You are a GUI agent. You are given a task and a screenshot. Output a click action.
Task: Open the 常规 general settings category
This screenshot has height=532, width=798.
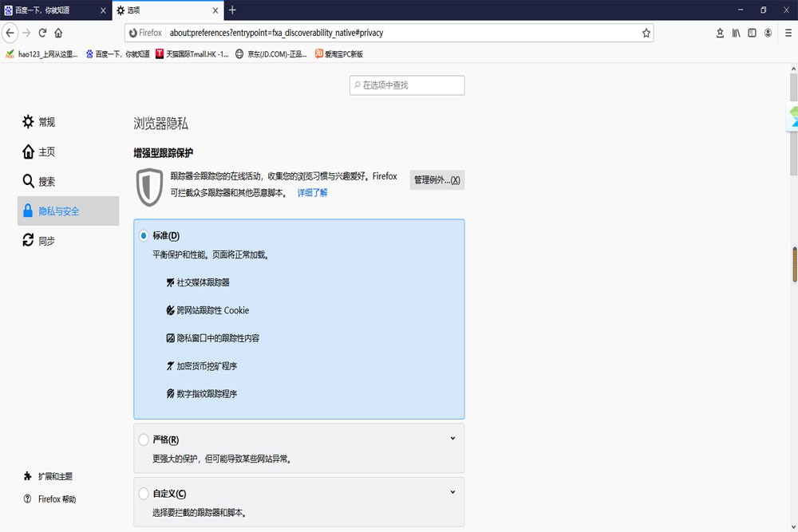tap(68, 122)
